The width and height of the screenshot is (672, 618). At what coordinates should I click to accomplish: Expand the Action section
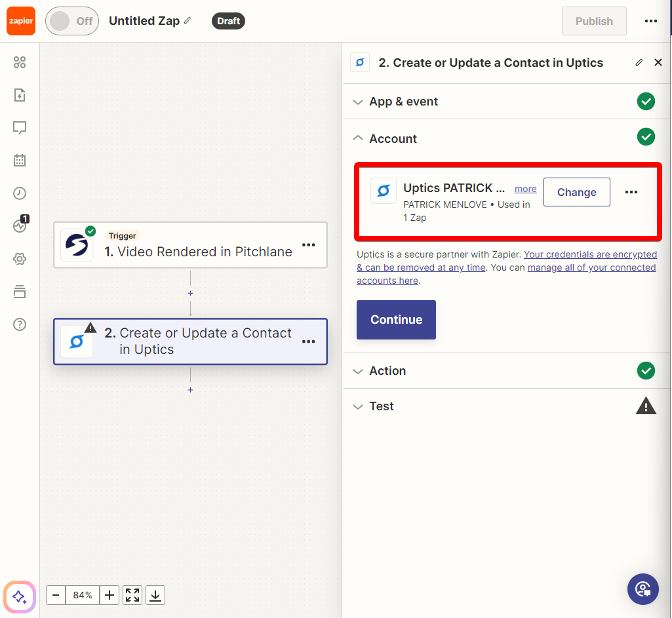[x=507, y=371]
